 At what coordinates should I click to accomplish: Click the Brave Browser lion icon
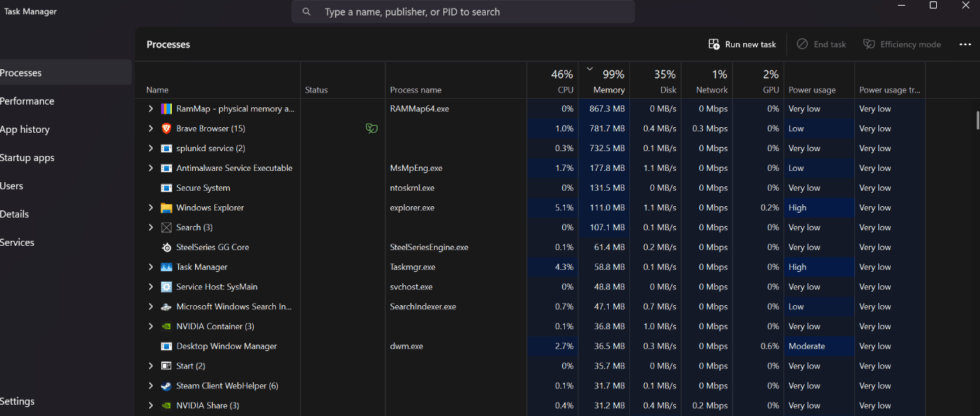click(x=166, y=129)
